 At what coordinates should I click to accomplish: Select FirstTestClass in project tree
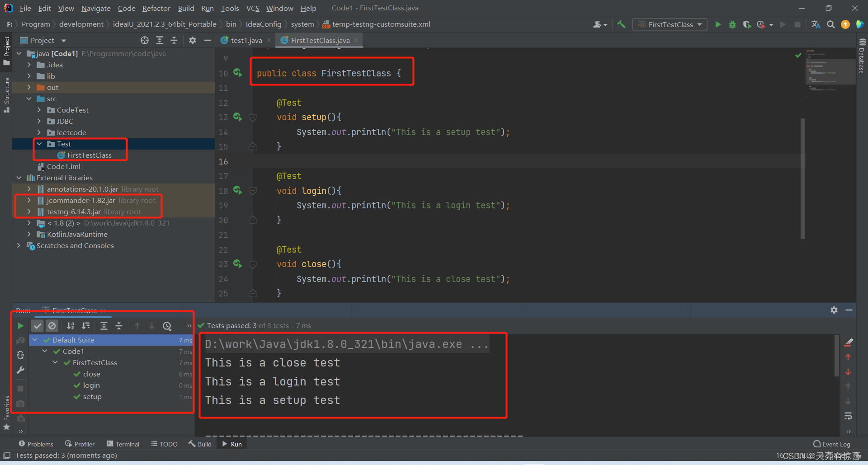(89, 155)
